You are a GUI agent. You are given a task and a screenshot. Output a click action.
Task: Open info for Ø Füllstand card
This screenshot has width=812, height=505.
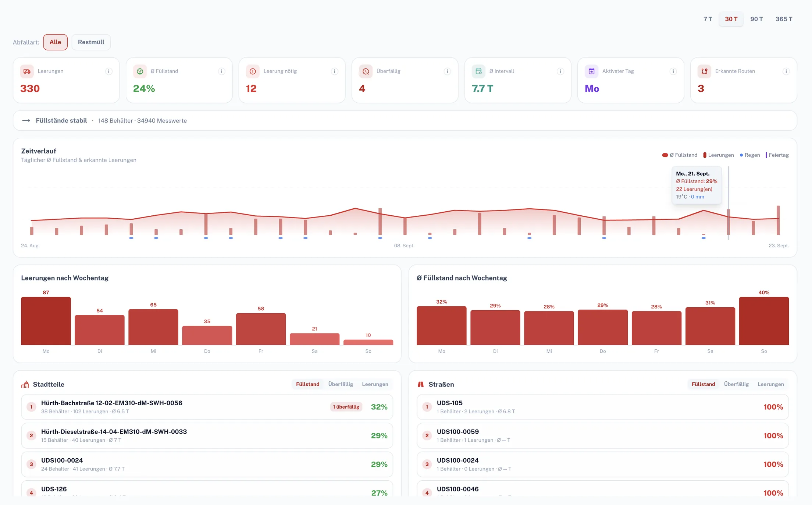pyautogui.click(x=221, y=71)
